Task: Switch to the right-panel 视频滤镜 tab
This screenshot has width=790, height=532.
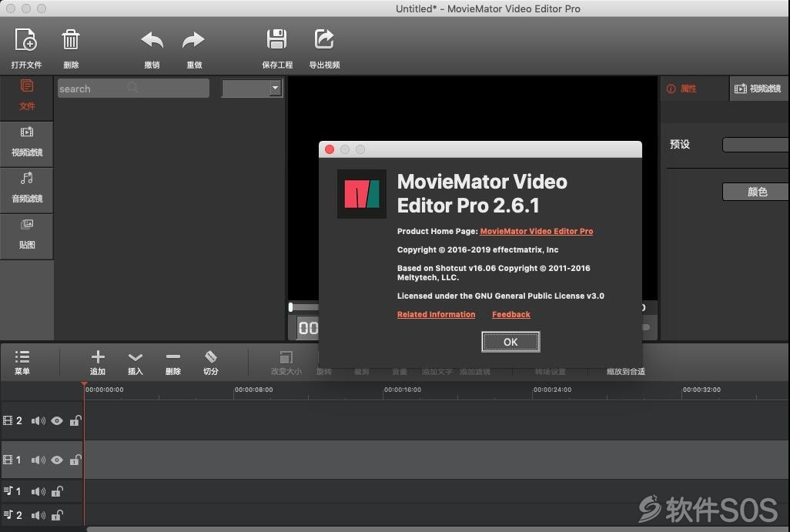Action: (758, 89)
